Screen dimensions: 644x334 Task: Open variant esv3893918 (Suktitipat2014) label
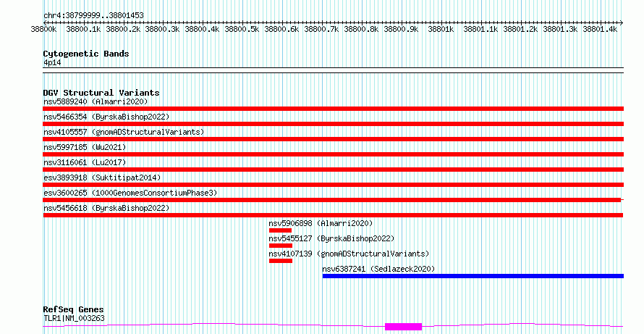pyautogui.click(x=102, y=178)
